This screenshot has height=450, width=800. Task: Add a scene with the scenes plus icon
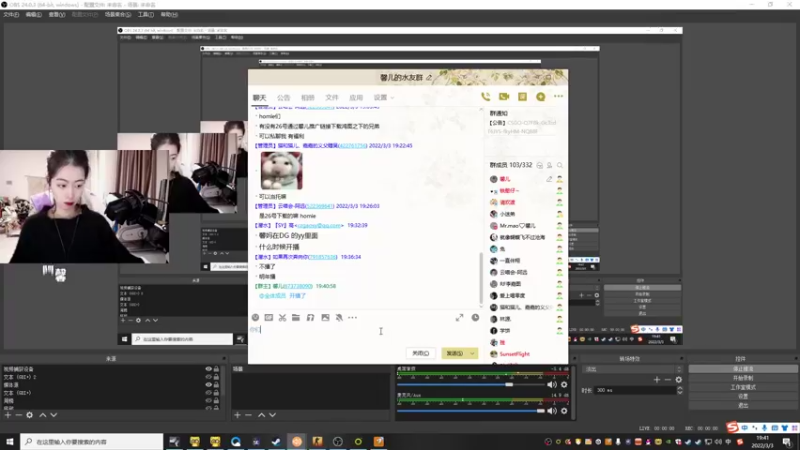(x=237, y=415)
